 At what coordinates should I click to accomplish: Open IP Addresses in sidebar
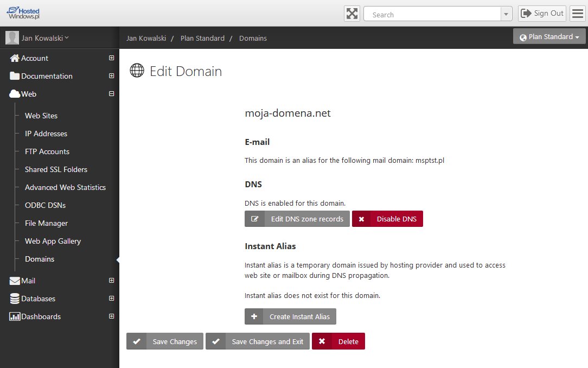pos(46,134)
